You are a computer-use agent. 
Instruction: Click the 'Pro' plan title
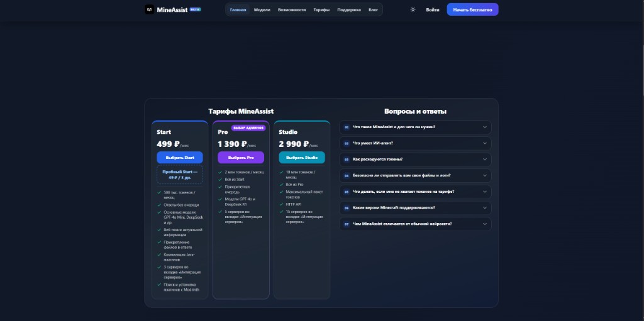[x=223, y=132]
